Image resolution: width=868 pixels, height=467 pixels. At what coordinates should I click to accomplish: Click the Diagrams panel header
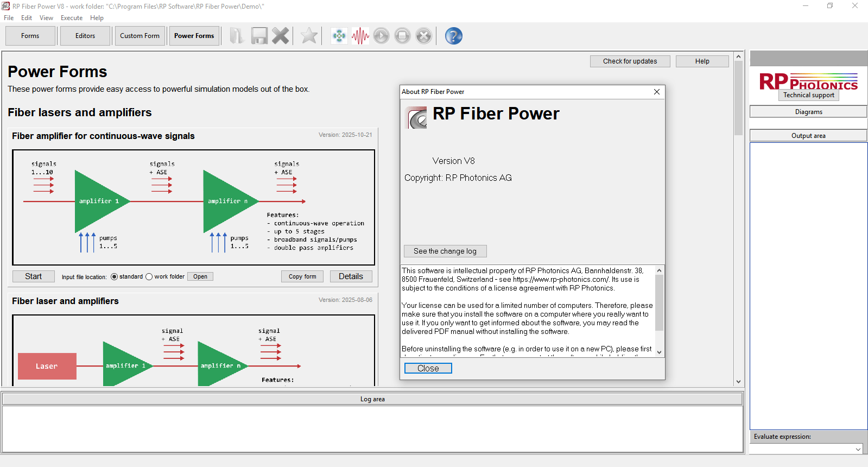[808, 112]
